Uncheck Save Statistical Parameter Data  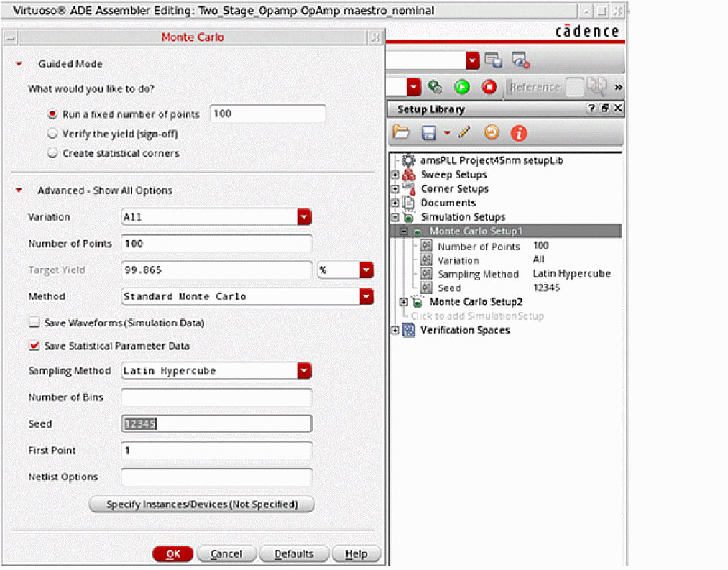click(x=33, y=346)
